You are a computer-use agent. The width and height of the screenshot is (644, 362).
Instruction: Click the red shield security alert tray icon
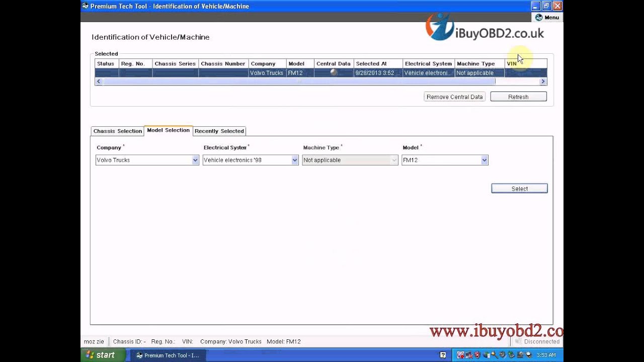coord(477,355)
